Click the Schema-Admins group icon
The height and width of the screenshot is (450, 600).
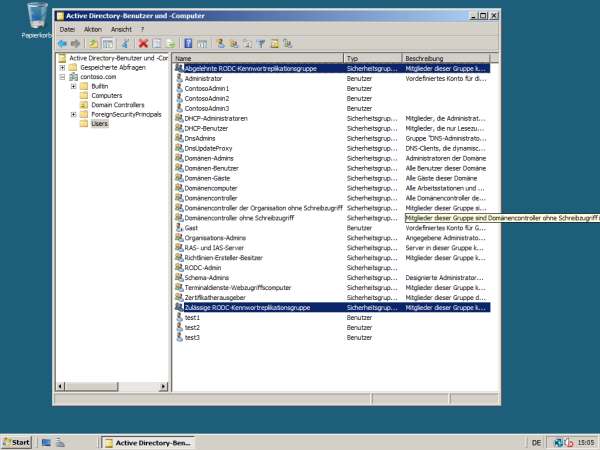(x=179, y=277)
